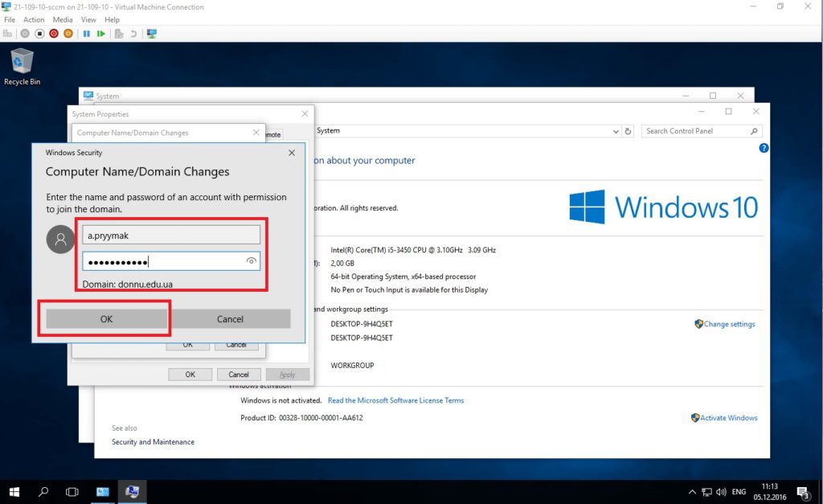Open the Action menu

pyautogui.click(x=34, y=19)
